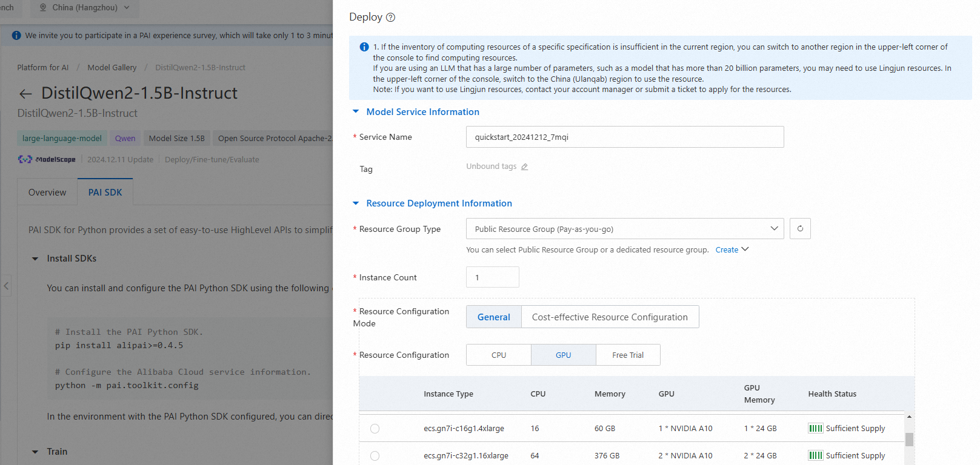The height and width of the screenshot is (465, 980).
Task: Go back using the arrow beside DistilQwen2-1.5B-Instruct
Action: pyautogui.click(x=25, y=94)
